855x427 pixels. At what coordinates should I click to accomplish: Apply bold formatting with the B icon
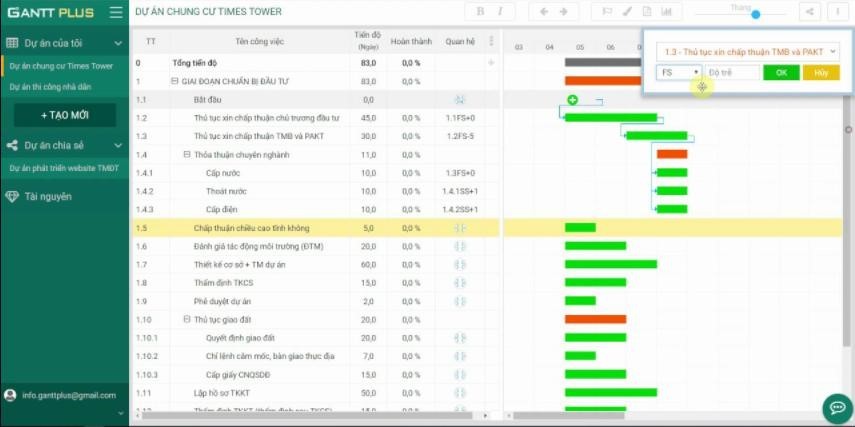tap(480, 11)
